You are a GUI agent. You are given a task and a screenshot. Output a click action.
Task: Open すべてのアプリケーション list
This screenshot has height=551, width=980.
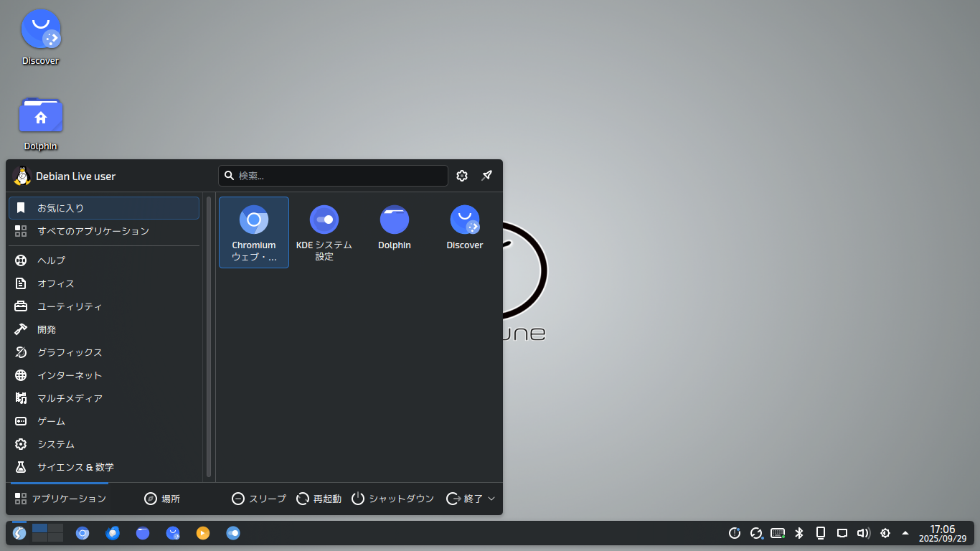(93, 231)
